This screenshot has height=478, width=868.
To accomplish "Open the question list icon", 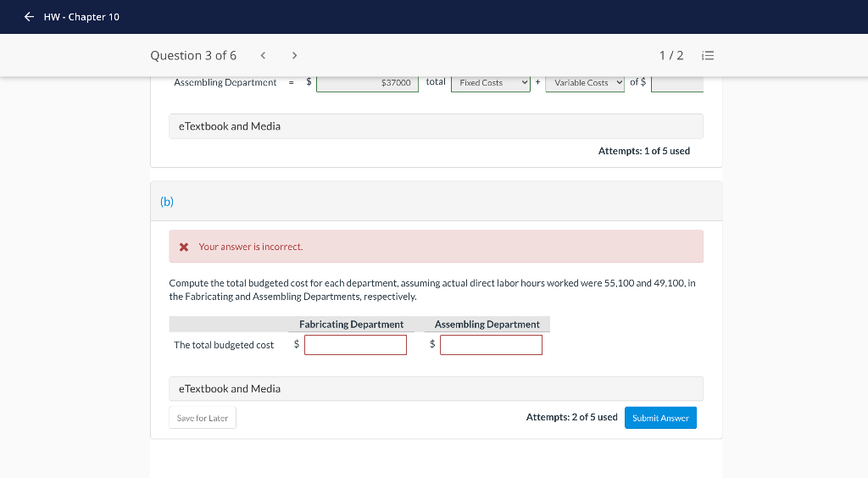I will click(x=708, y=55).
